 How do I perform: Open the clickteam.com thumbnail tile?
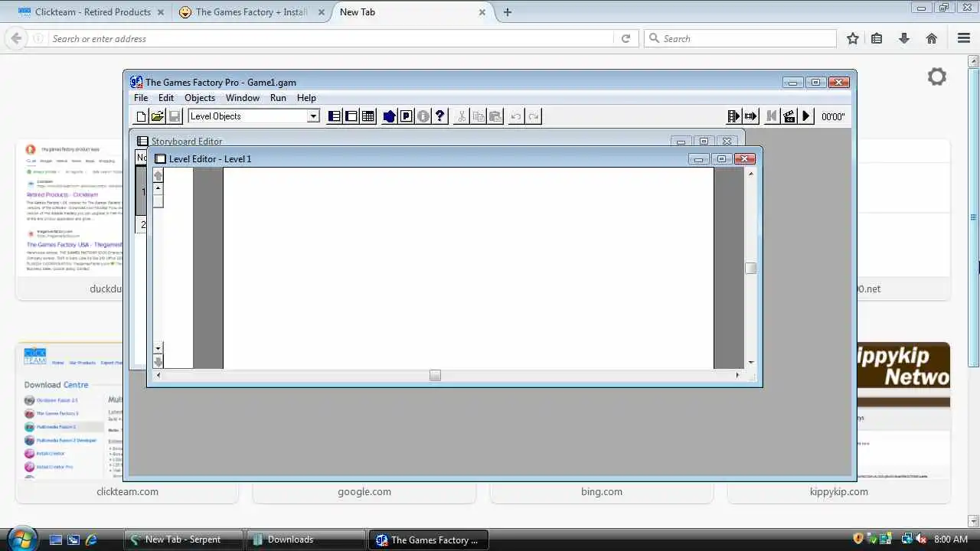click(127, 422)
